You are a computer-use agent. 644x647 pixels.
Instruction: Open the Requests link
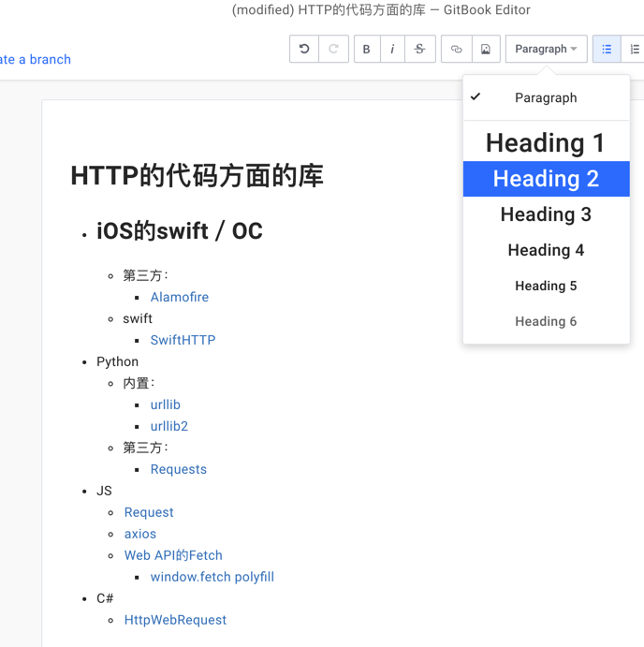(178, 469)
